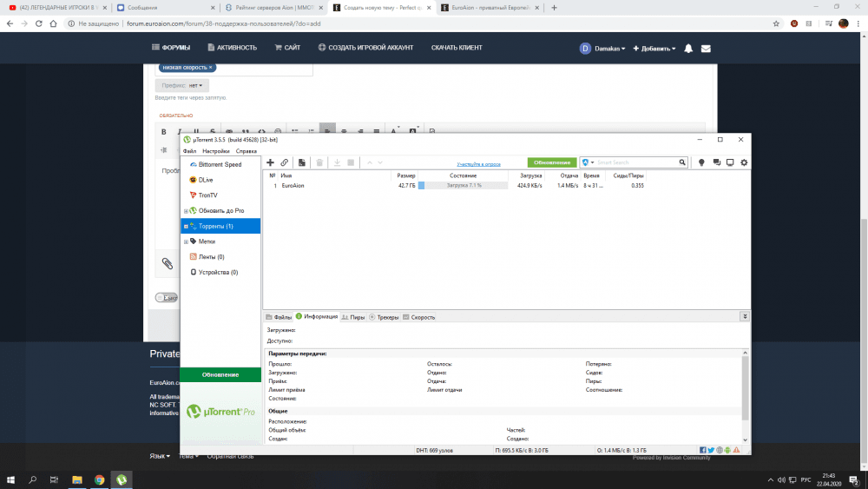Click Add Torrent from URL link icon

pos(284,162)
